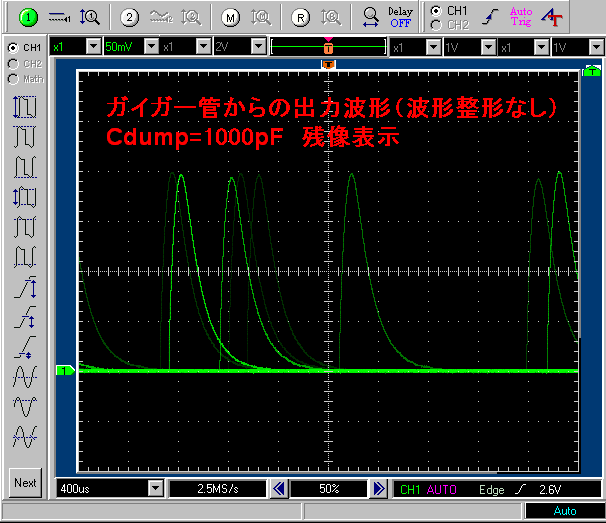The image size is (606, 523).
Task: Open the Reference probe x1 dropdown
Action: [x=541, y=47]
